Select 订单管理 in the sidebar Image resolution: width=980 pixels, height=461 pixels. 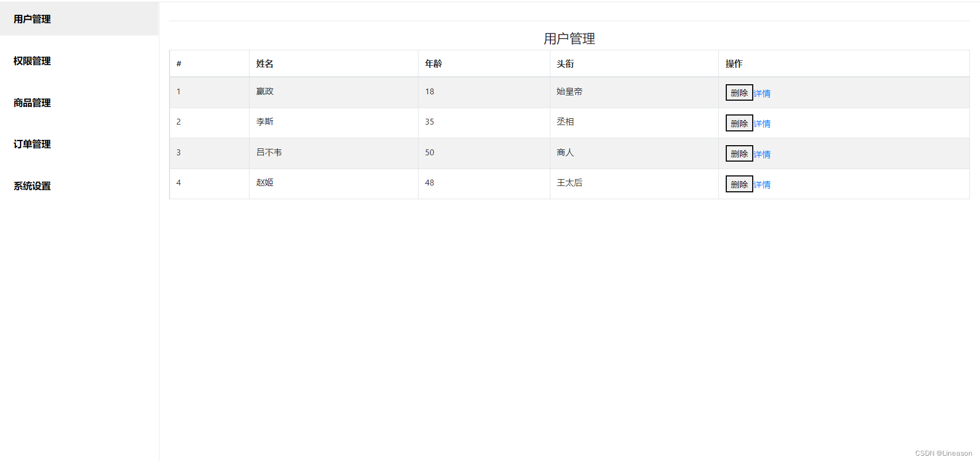(x=32, y=144)
